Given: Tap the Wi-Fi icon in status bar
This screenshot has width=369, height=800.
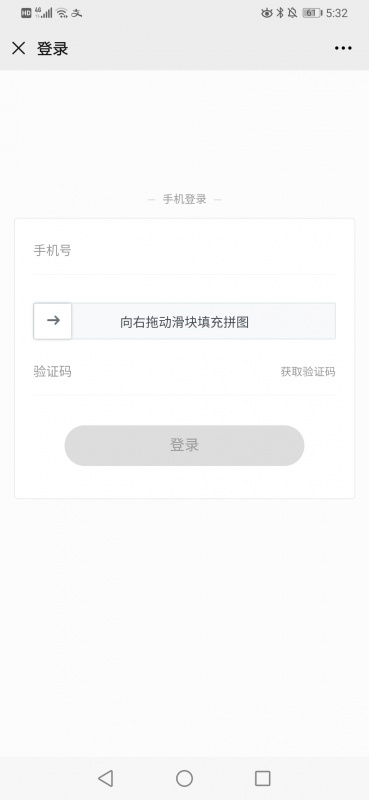Looking at the screenshot, I should [x=62, y=13].
